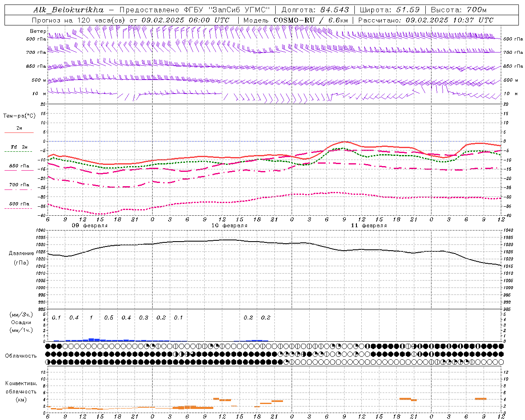This screenshot has width=525, height=420.
Task: Select the elevation text Высота: 700м
Action: (x=459, y=10)
